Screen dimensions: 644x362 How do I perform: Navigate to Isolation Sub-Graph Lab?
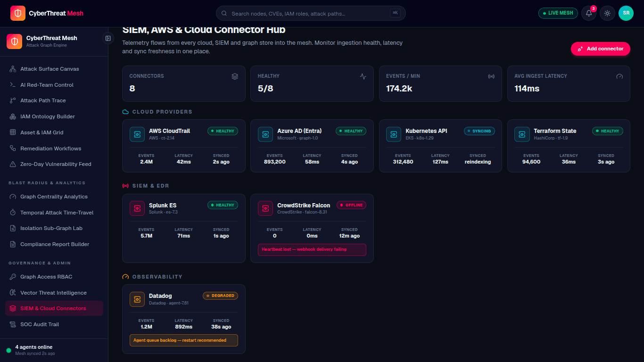pyautogui.click(x=54, y=228)
